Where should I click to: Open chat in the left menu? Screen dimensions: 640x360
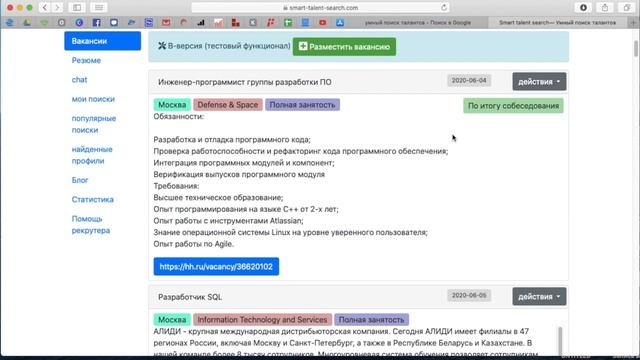[80, 80]
